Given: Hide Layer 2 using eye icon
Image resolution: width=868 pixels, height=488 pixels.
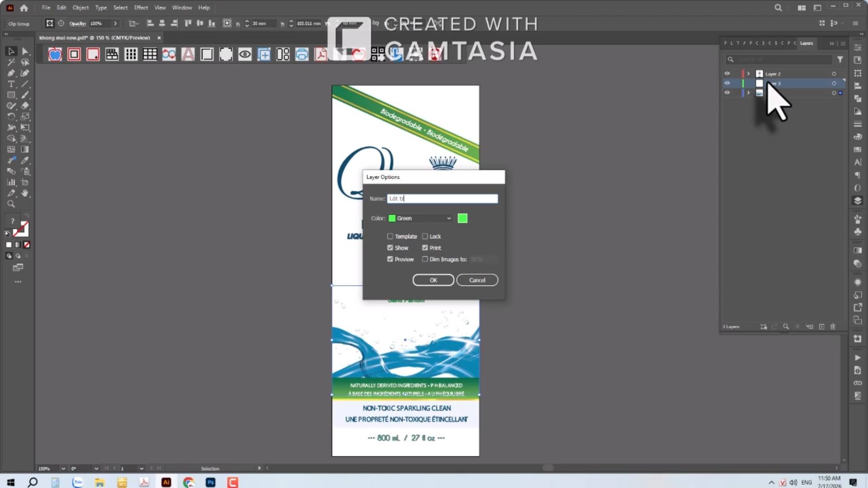Looking at the screenshot, I should (x=727, y=74).
